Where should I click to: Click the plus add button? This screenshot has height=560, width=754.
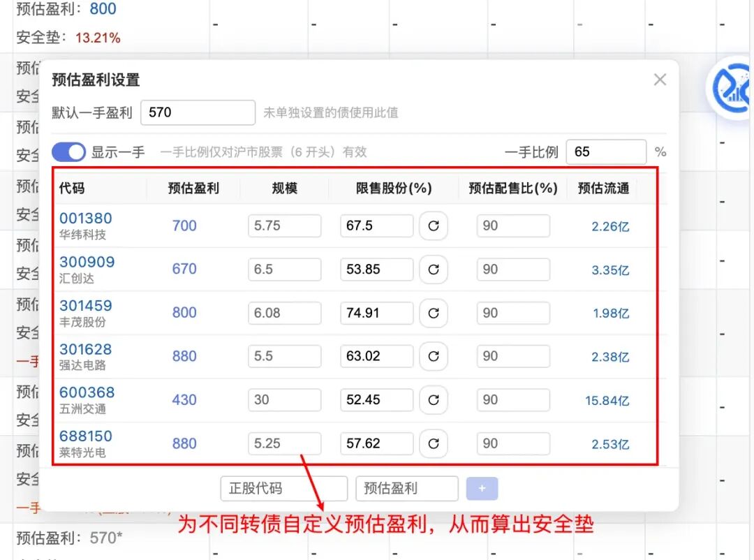pyautogui.click(x=482, y=488)
